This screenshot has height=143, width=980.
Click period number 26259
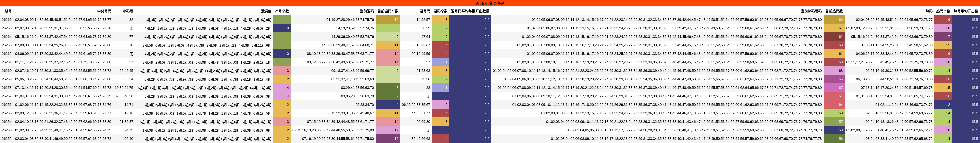click(x=7, y=79)
